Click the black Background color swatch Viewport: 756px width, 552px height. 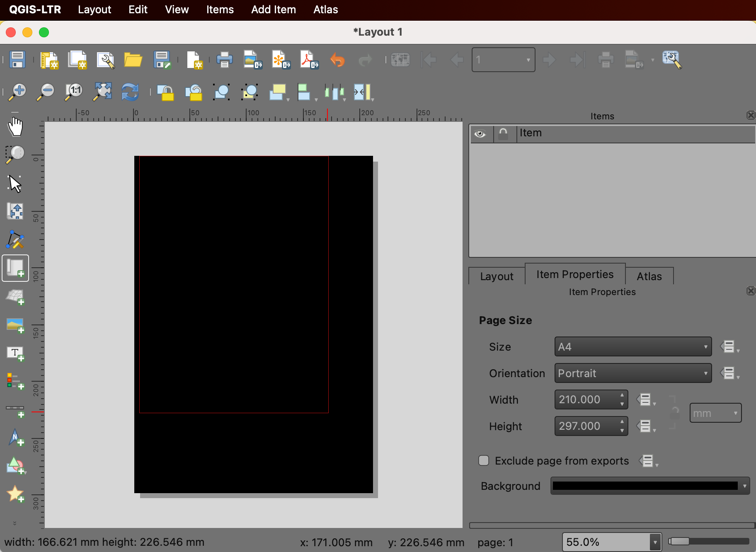645,486
